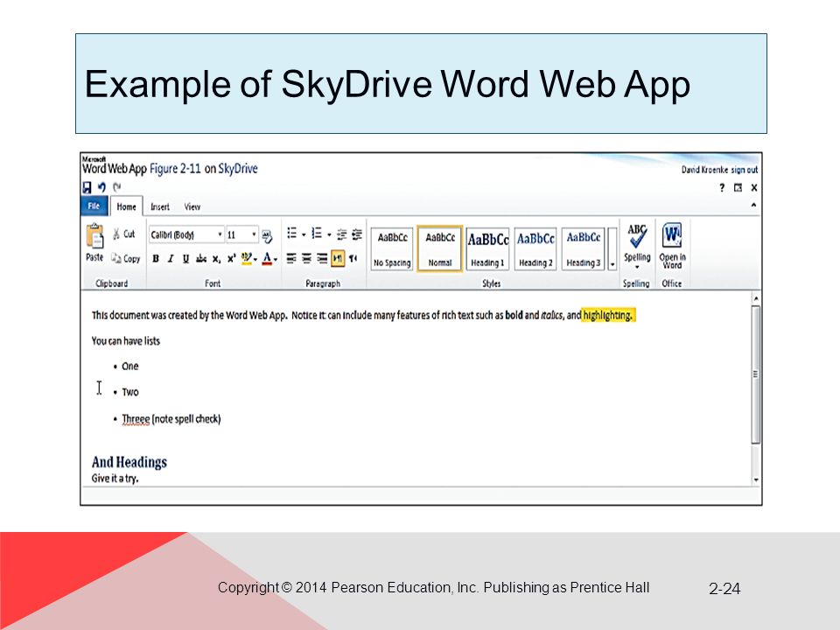Cut the selected text
The image size is (840, 630).
(123, 234)
